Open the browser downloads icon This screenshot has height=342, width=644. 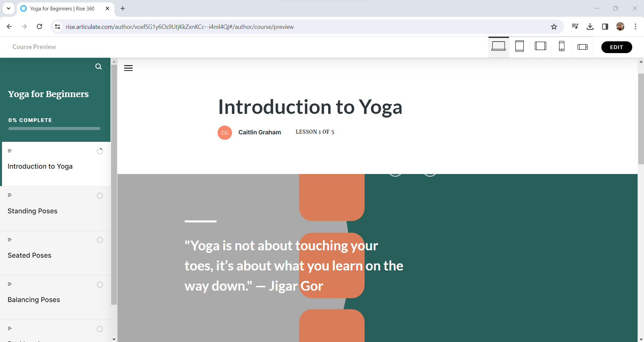tap(590, 27)
